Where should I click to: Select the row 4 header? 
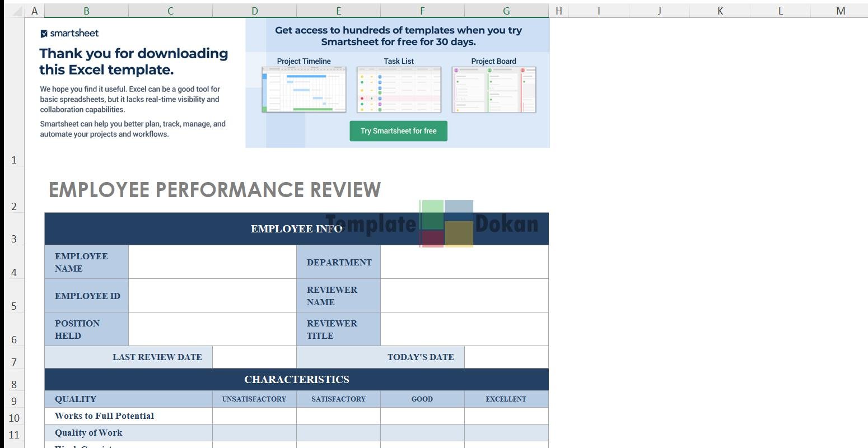tap(14, 273)
